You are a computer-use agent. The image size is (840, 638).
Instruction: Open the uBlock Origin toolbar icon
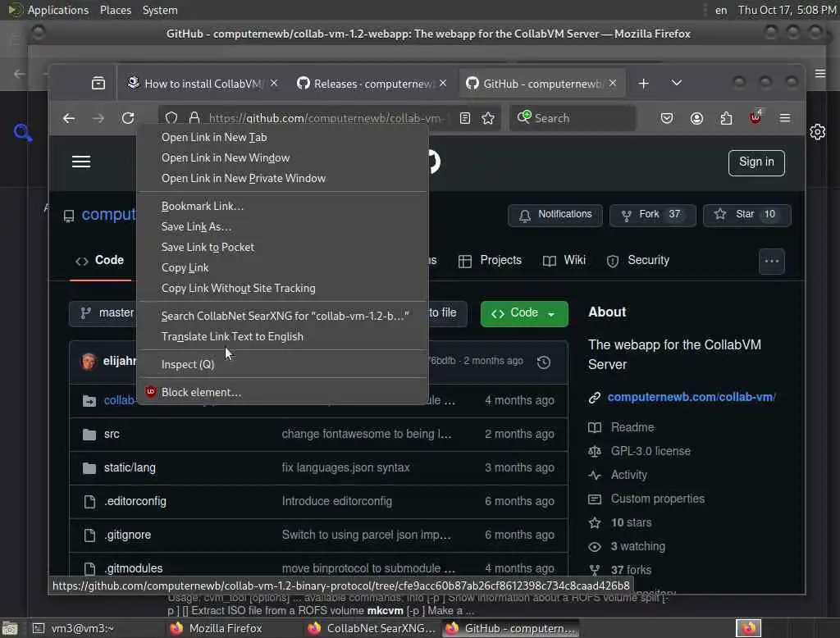[x=756, y=117]
